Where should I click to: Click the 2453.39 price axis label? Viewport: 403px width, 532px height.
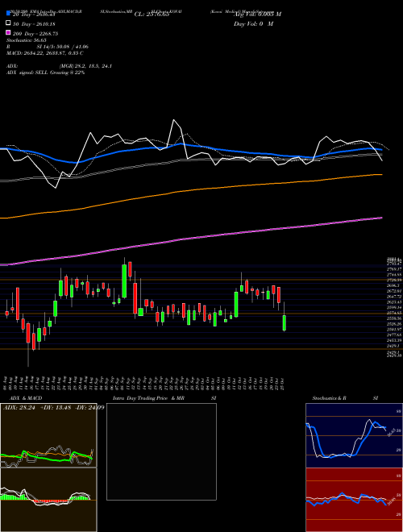pos(394,340)
